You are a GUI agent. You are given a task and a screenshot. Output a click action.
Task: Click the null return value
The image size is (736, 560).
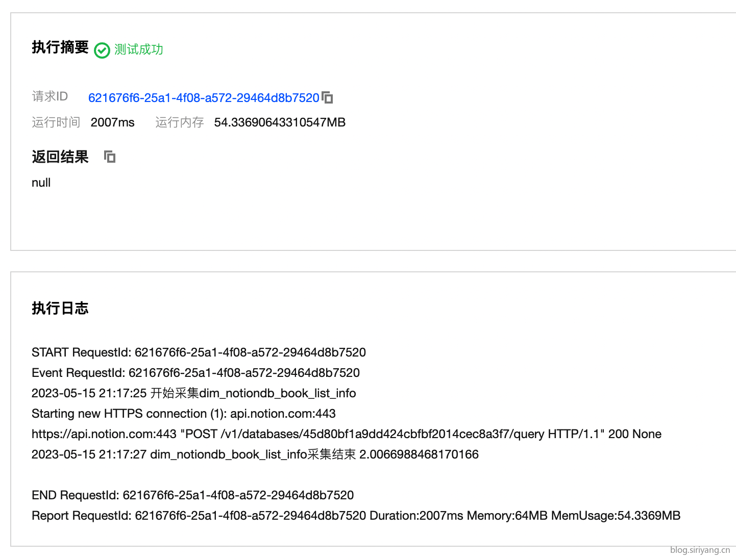tap(41, 183)
